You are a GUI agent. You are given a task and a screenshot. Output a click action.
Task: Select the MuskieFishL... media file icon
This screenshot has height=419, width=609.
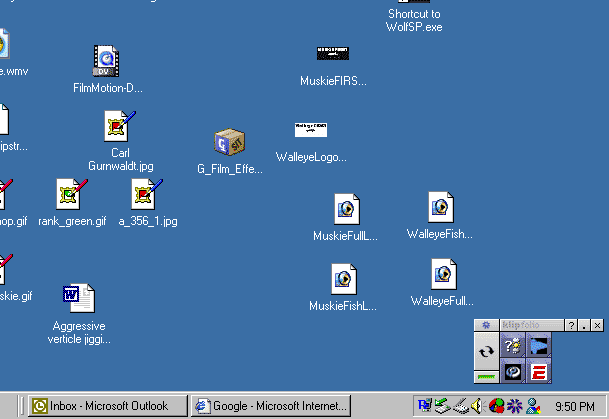(x=343, y=279)
